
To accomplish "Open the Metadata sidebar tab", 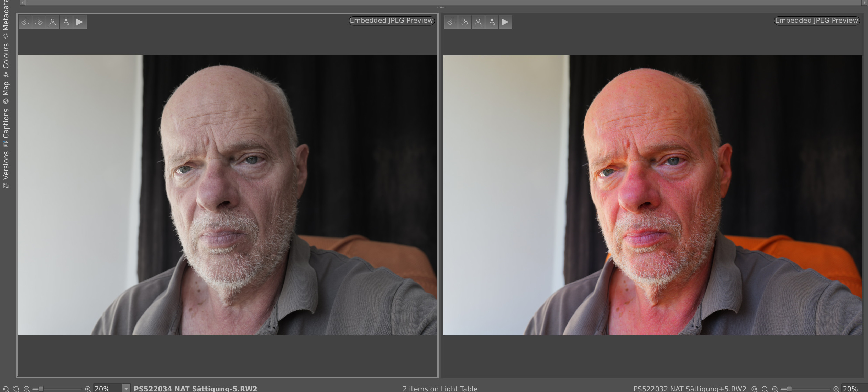I will point(6,19).
